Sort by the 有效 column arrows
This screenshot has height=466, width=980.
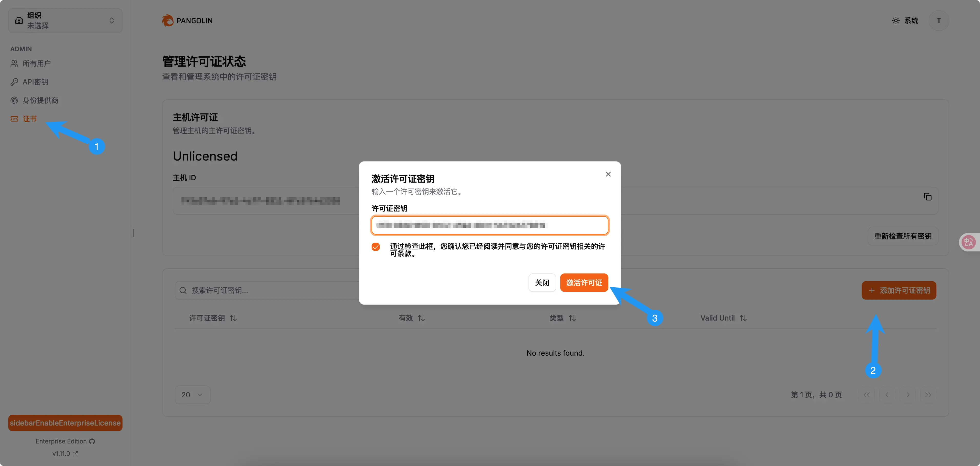coord(421,318)
